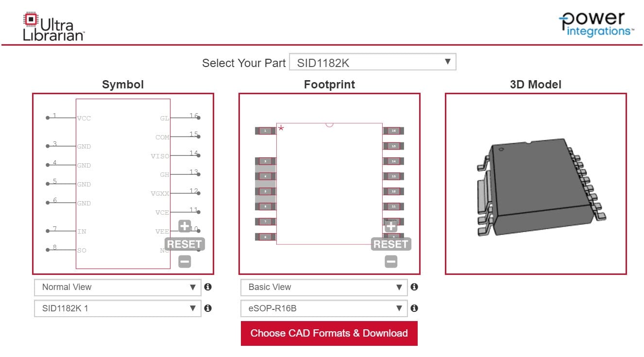Open info beside the eSOP-R16B selector
The width and height of the screenshot is (644, 357).
pyautogui.click(x=415, y=308)
